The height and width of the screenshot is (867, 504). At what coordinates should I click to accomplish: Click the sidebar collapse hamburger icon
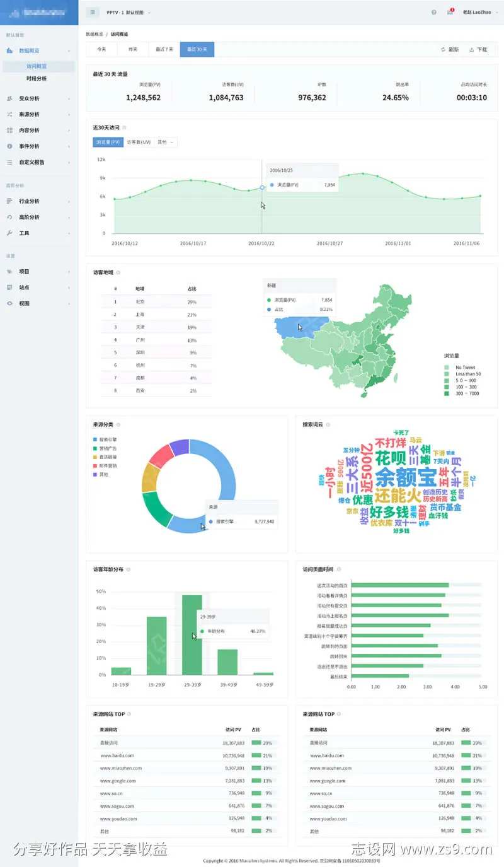point(93,12)
